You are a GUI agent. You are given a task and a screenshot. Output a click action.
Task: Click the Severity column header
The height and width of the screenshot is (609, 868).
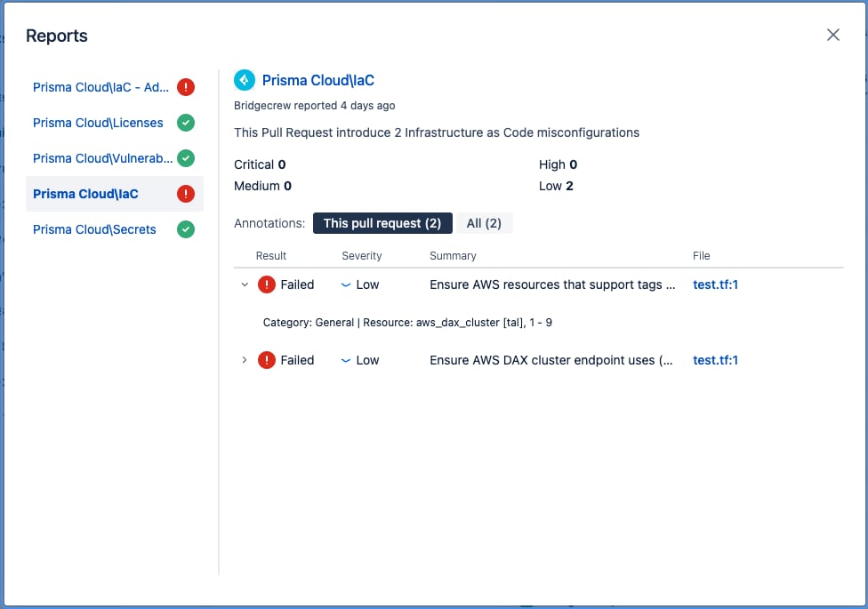[361, 256]
